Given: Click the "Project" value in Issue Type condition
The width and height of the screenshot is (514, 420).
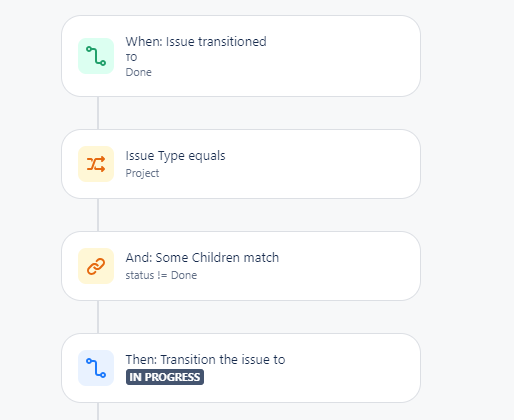Looking at the screenshot, I should pos(142,173).
